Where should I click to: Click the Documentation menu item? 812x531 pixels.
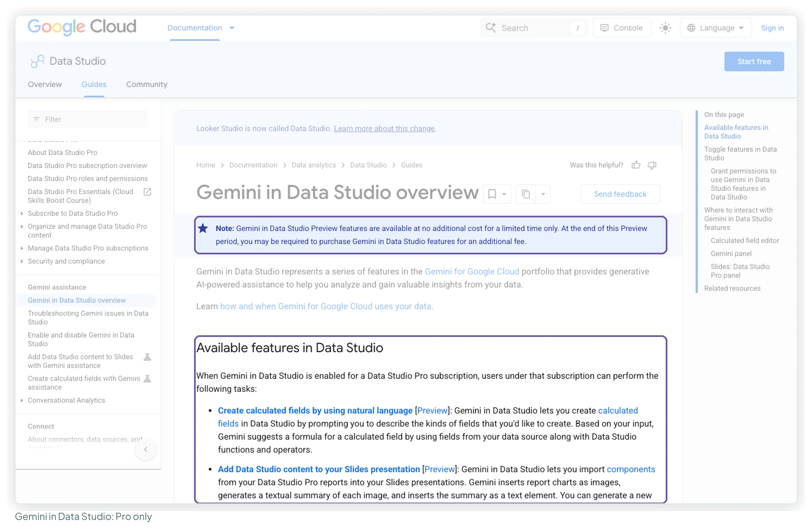tap(195, 28)
